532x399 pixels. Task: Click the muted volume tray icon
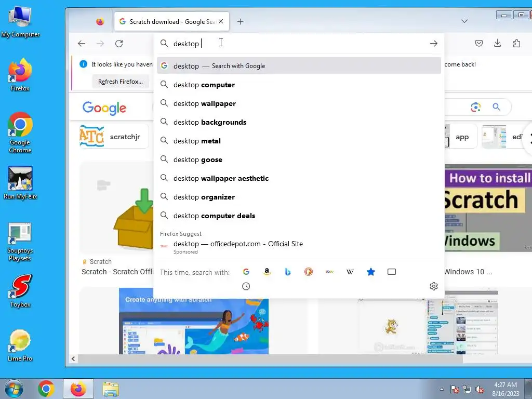[480, 390]
